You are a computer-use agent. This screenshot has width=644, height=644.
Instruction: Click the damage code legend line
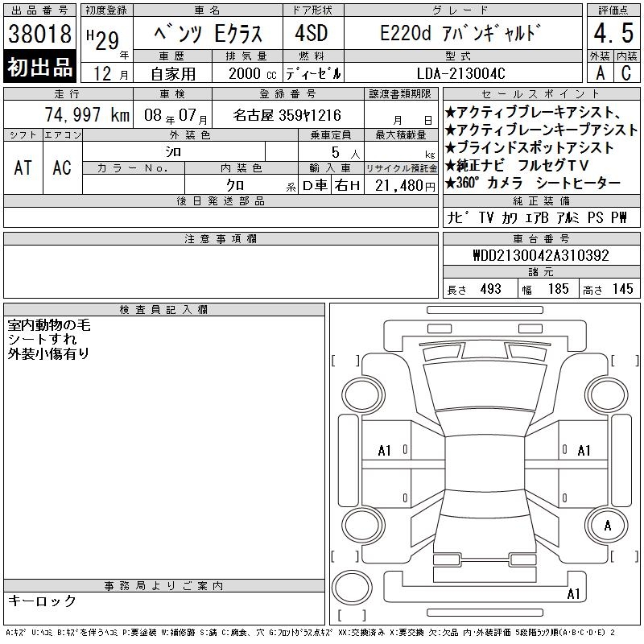click(x=311, y=633)
